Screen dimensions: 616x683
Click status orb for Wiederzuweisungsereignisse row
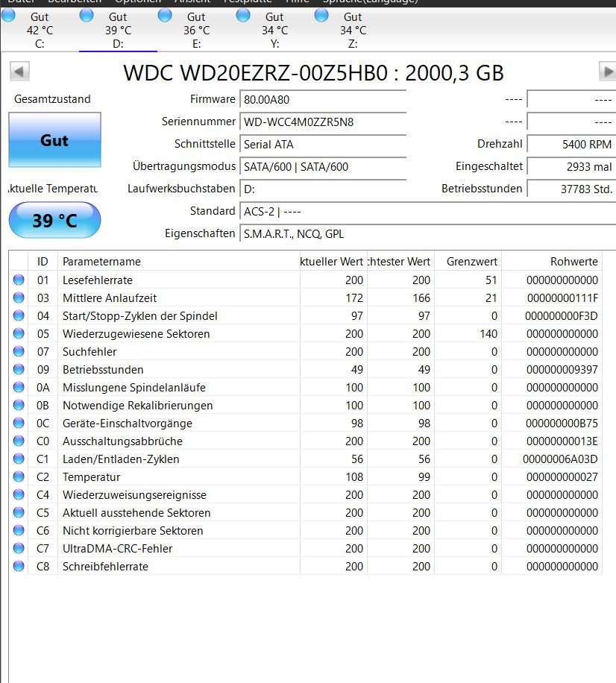click(19, 494)
